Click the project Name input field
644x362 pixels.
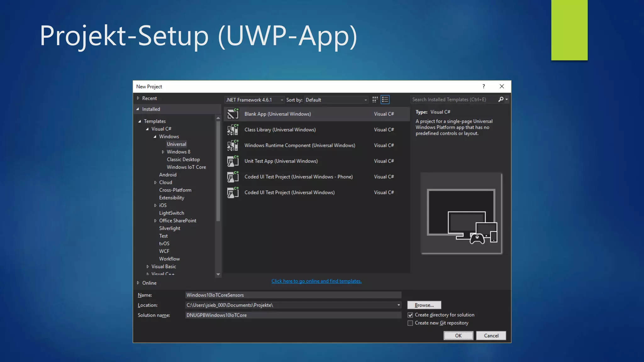[293, 295]
